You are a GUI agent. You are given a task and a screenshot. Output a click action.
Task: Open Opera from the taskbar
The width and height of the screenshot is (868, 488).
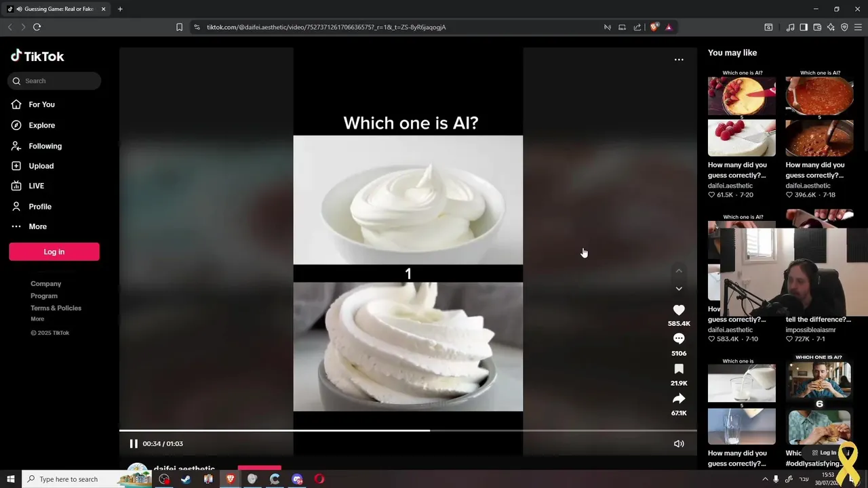(x=319, y=479)
